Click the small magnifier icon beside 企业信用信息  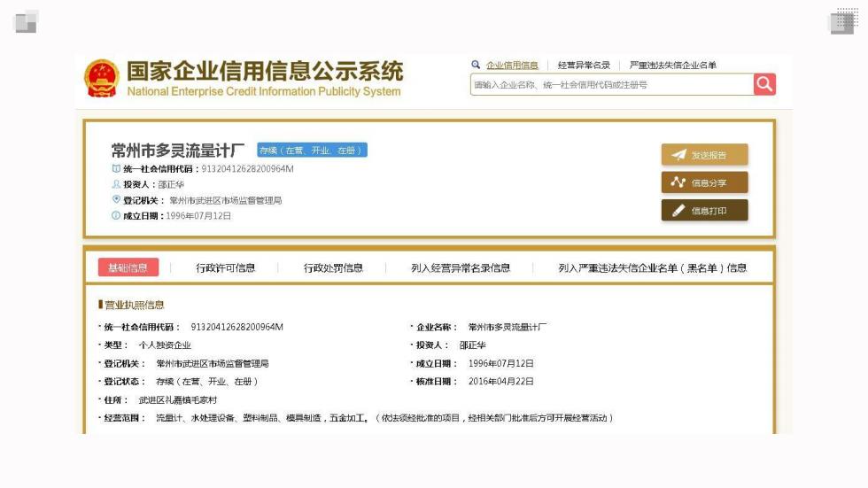tap(476, 65)
